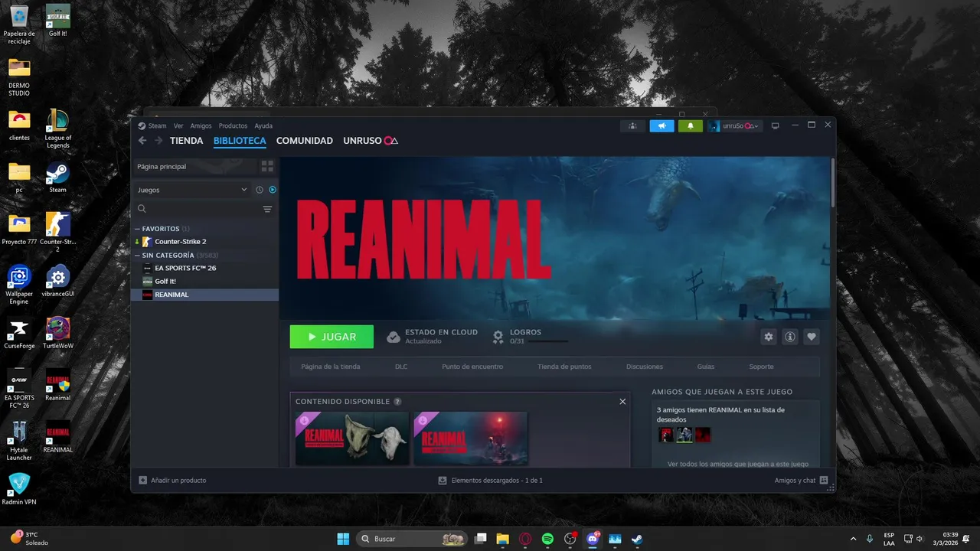Open the DLC link
This screenshot has height=551, width=980.
[401, 367]
